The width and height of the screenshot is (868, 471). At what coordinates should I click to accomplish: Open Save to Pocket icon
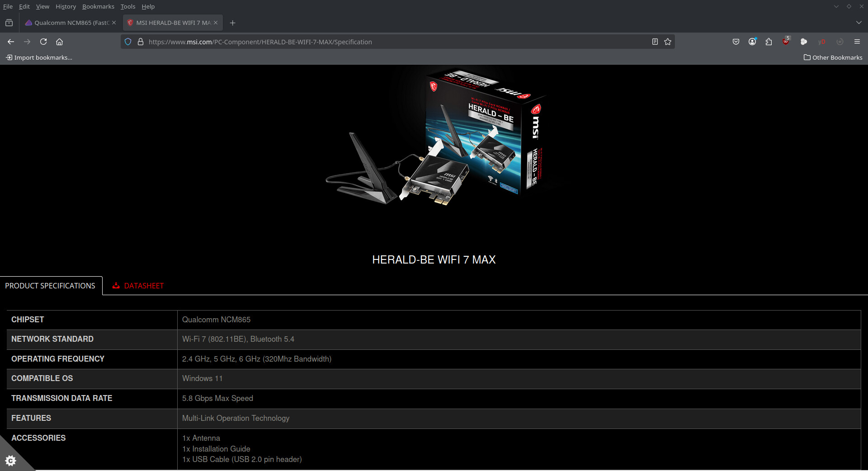point(736,42)
